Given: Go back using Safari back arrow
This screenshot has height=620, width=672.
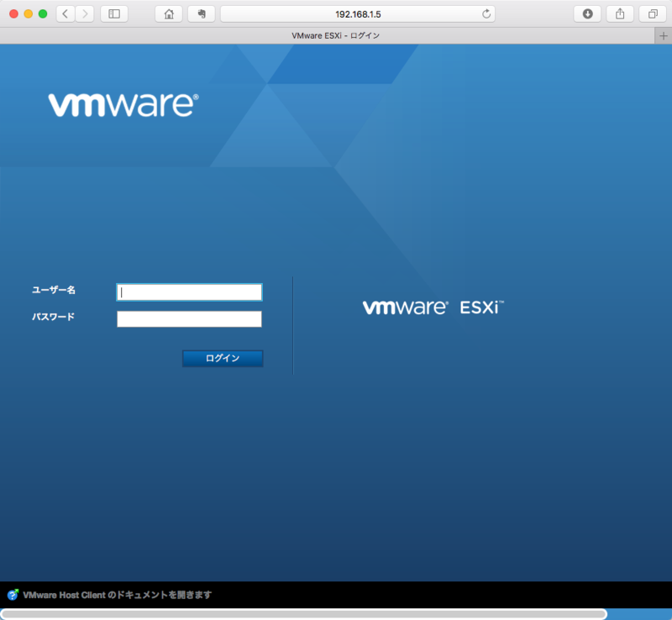Looking at the screenshot, I should (x=66, y=14).
